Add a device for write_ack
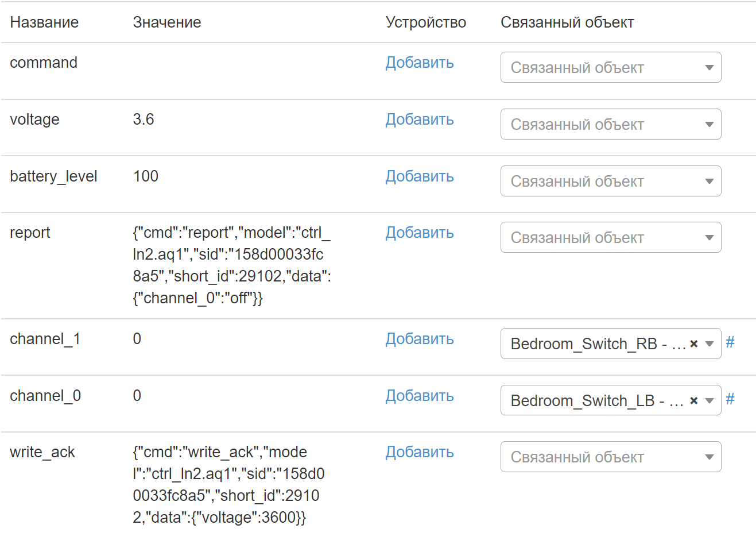Screen dimensions: 756x544 [419, 452]
